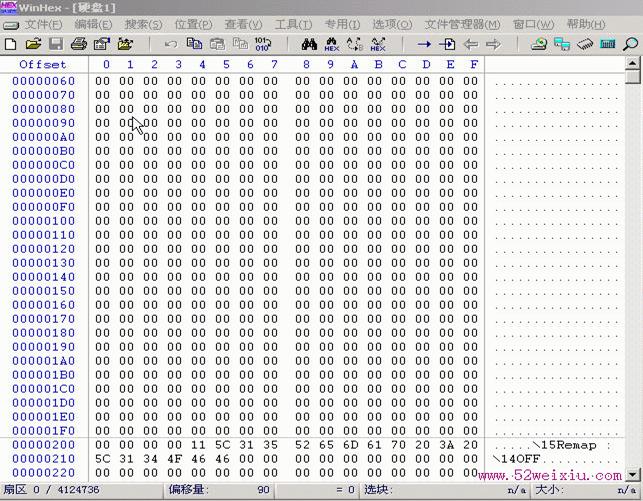Click the copy block icon

(x=194, y=44)
